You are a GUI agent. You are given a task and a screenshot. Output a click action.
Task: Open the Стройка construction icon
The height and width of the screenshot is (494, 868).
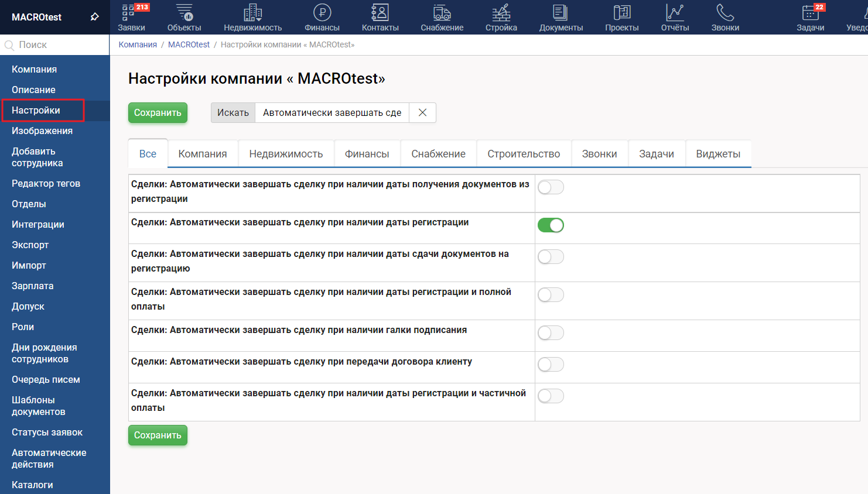(501, 12)
